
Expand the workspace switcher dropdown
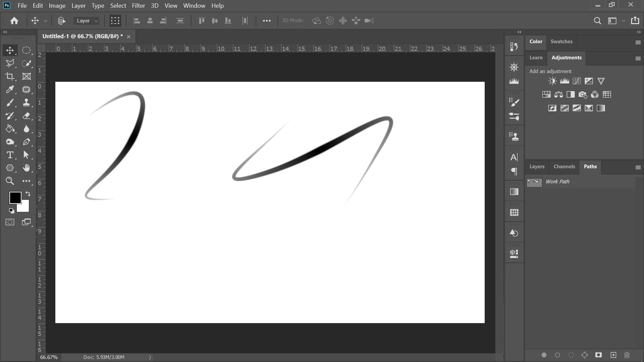coord(623,21)
